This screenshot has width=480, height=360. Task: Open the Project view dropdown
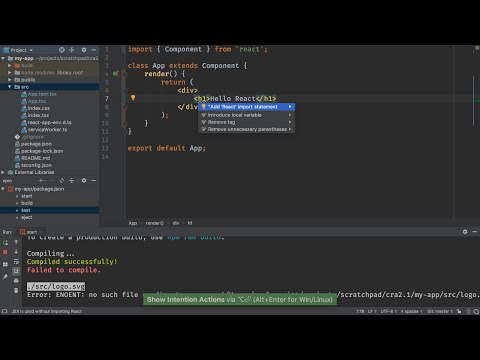tap(18, 50)
